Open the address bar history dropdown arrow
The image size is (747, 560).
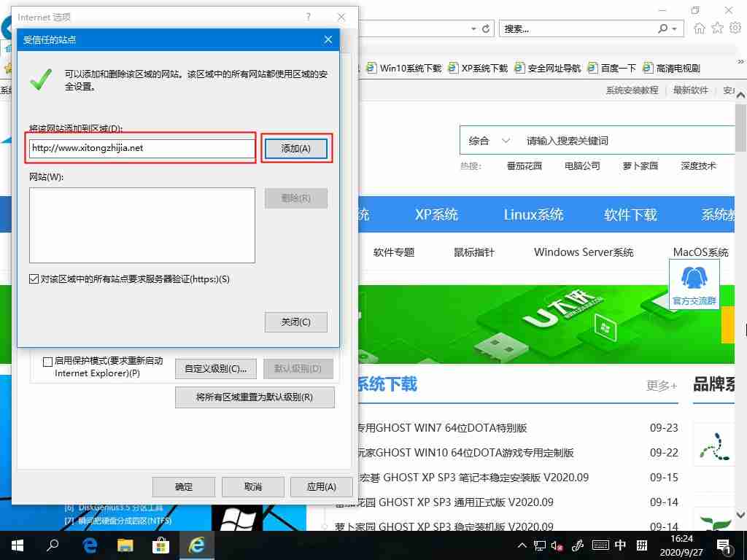click(x=473, y=27)
